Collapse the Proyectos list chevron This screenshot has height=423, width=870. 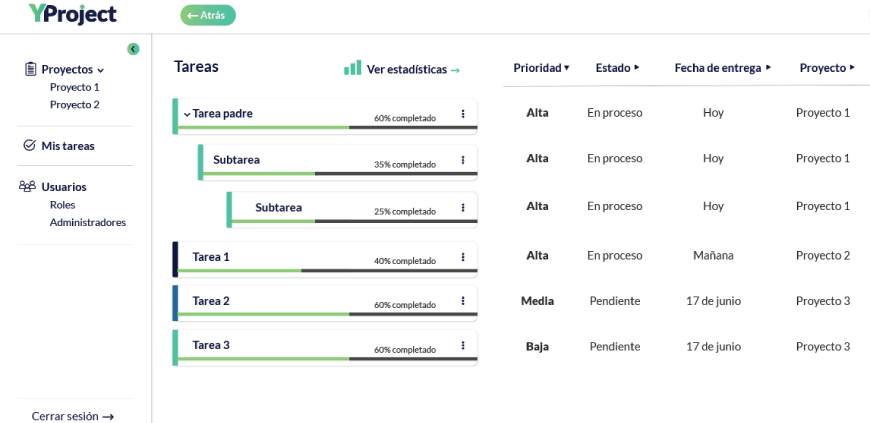pyautogui.click(x=100, y=70)
